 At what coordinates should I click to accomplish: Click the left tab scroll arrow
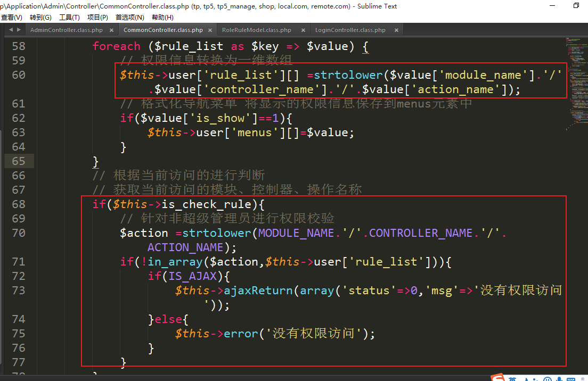[11, 30]
